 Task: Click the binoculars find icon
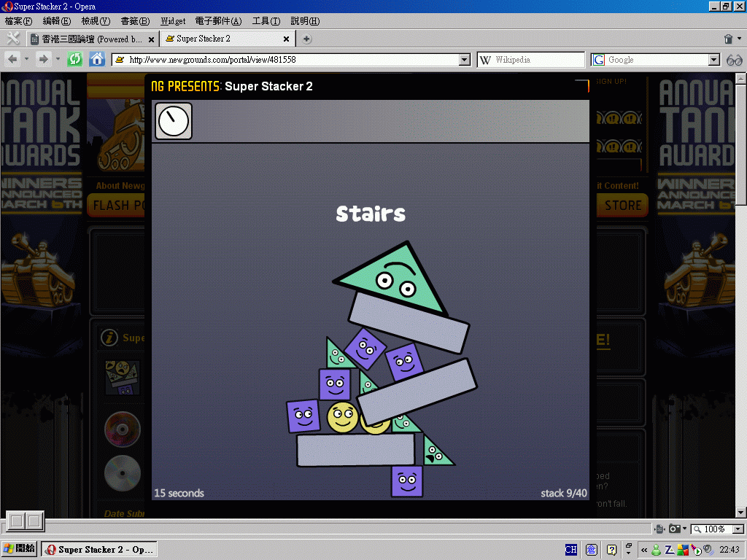coord(734,60)
